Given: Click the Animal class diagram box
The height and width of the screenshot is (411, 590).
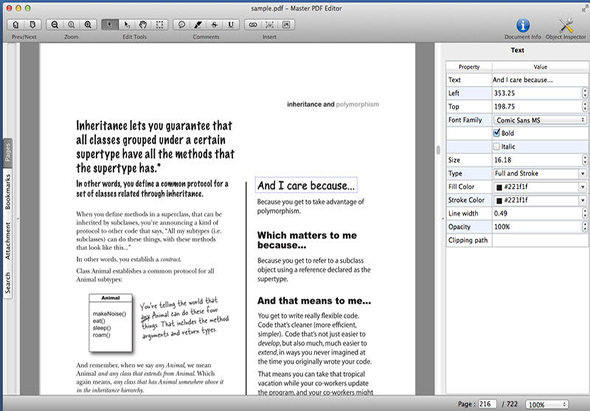Looking at the screenshot, I should pyautogui.click(x=111, y=323).
